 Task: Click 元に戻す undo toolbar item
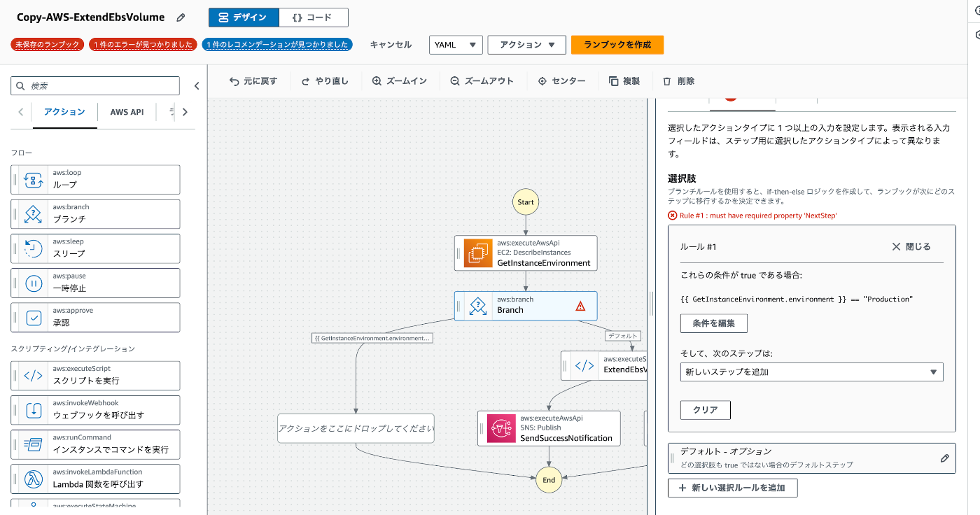tap(253, 81)
